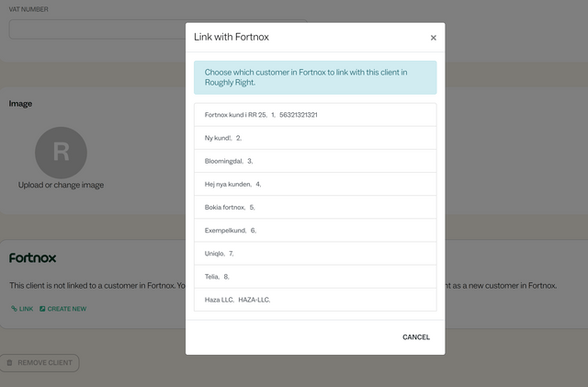Choose the Ny kund! customer row

click(x=315, y=138)
